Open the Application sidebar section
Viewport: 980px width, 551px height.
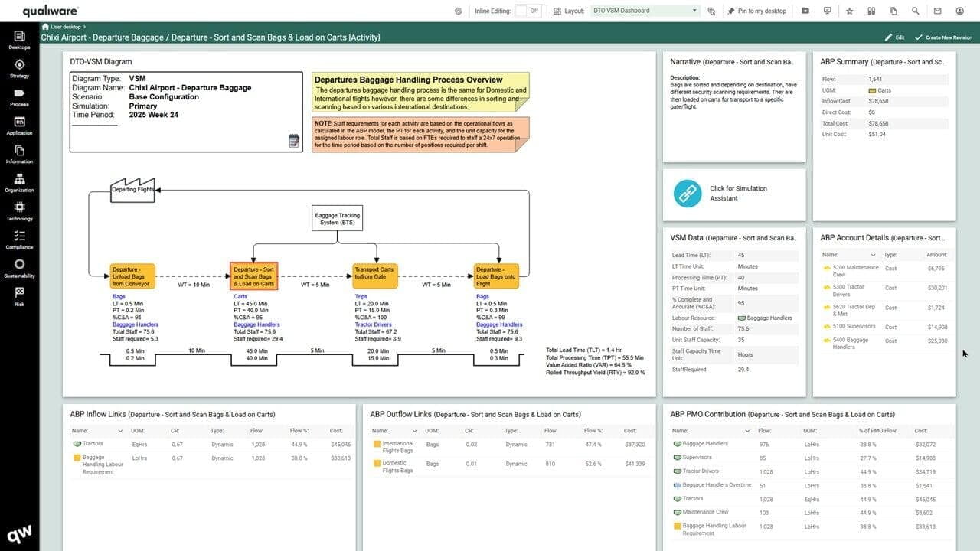19,126
